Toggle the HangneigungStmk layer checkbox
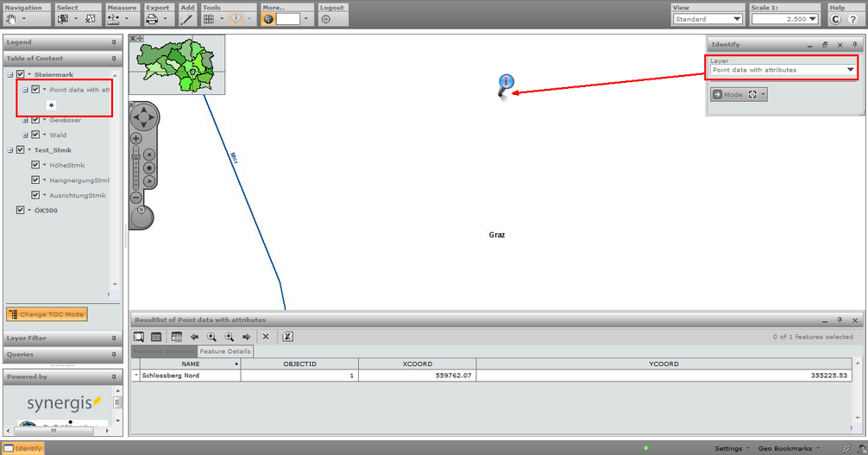The image size is (868, 455). tap(35, 180)
